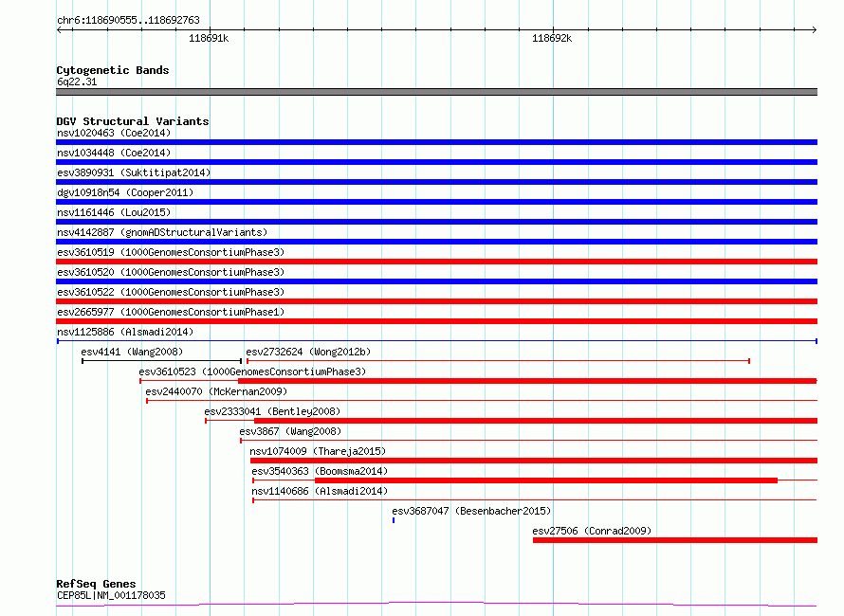The image size is (844, 616).
Task: Open esv3890931 (Suktitipat2014) variant
Action: [x=134, y=172]
